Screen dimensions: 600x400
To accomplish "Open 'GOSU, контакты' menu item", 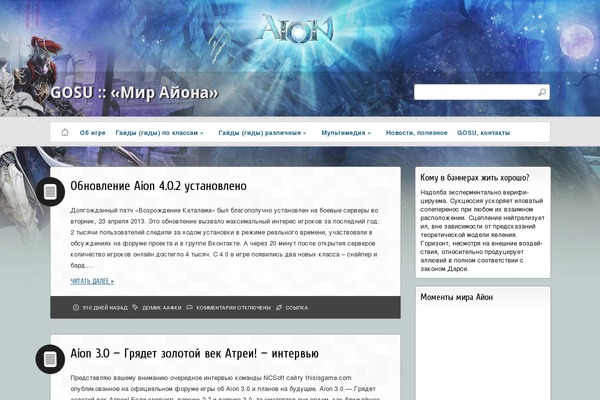I will (483, 133).
